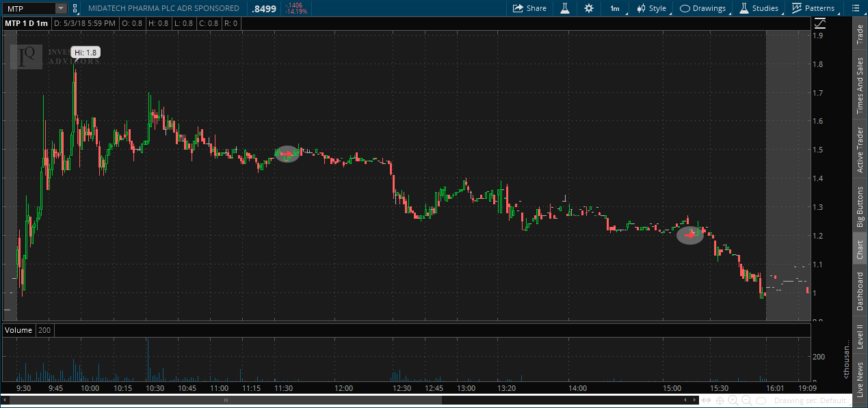Viewport: 868px width, 408px height.
Task: Click the crosshair pan icon
Action: pyautogui.click(x=720, y=401)
